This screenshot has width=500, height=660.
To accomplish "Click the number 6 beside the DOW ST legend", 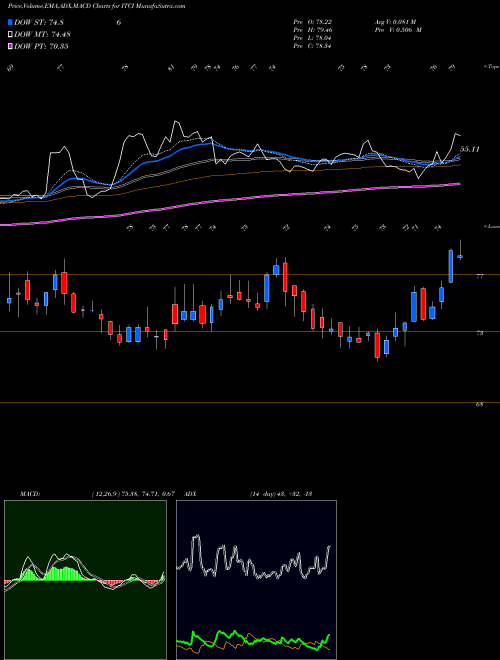I will [119, 22].
